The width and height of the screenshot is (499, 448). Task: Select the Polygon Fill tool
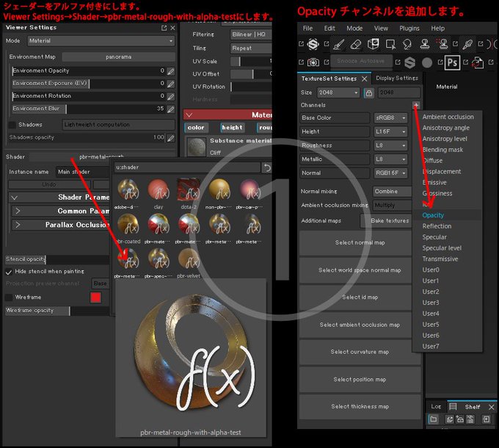click(390, 44)
